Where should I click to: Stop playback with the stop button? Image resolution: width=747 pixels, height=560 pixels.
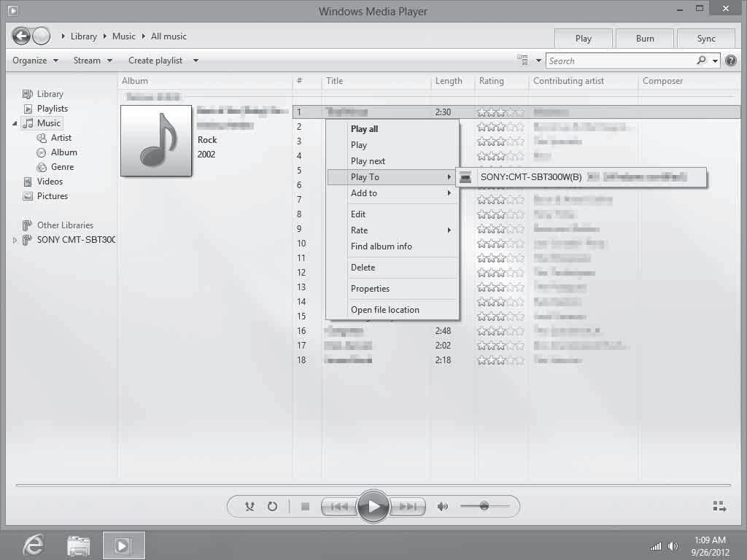click(x=306, y=507)
